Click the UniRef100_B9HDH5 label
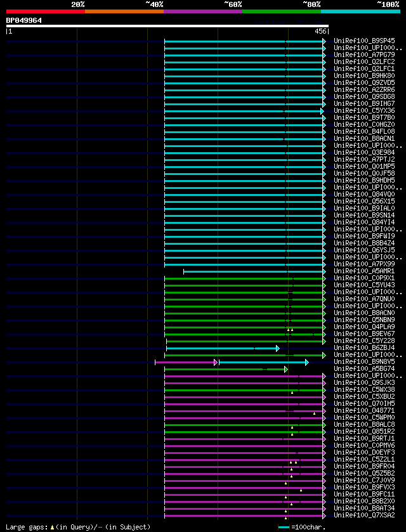406x532 pixels. [x=364, y=180]
